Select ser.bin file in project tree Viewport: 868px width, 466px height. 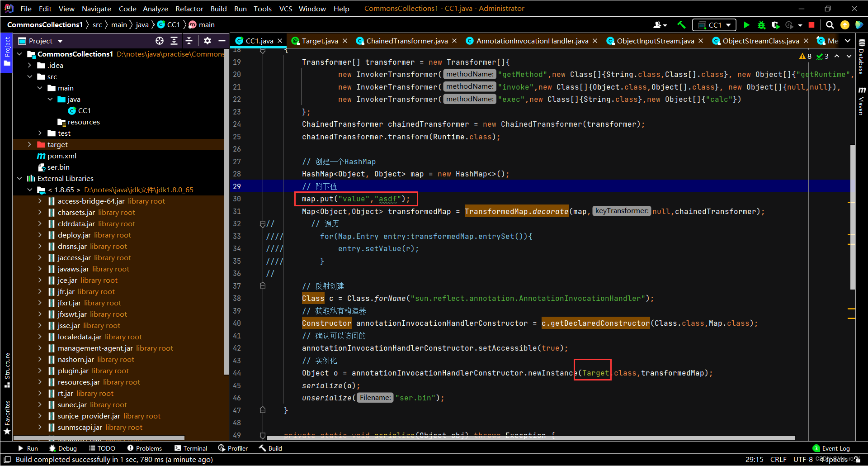click(54, 167)
